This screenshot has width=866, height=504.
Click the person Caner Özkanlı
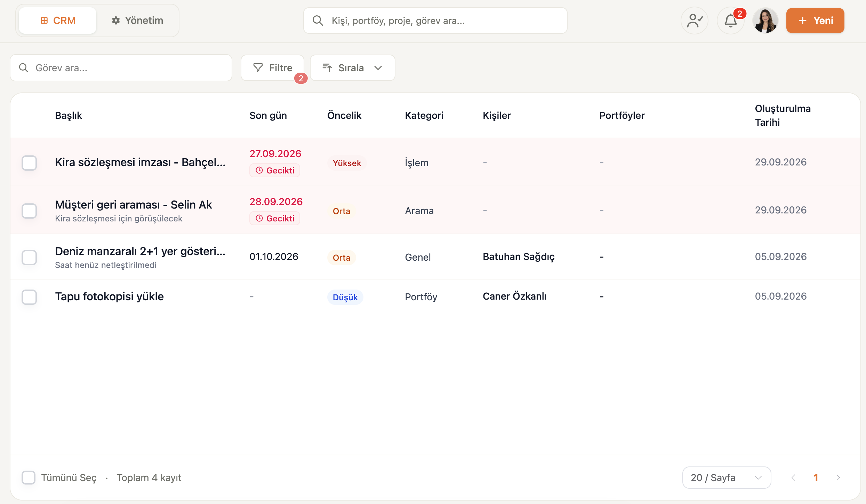[514, 296]
